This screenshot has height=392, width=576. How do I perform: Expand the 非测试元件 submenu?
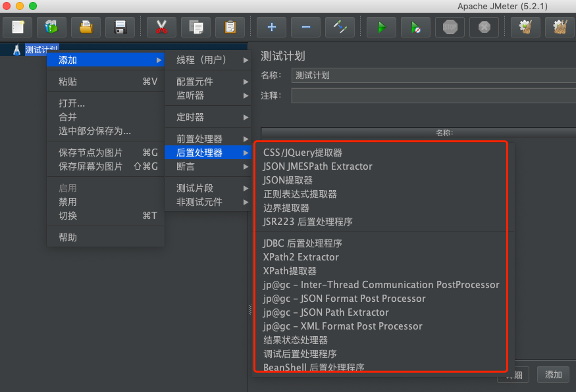point(208,202)
